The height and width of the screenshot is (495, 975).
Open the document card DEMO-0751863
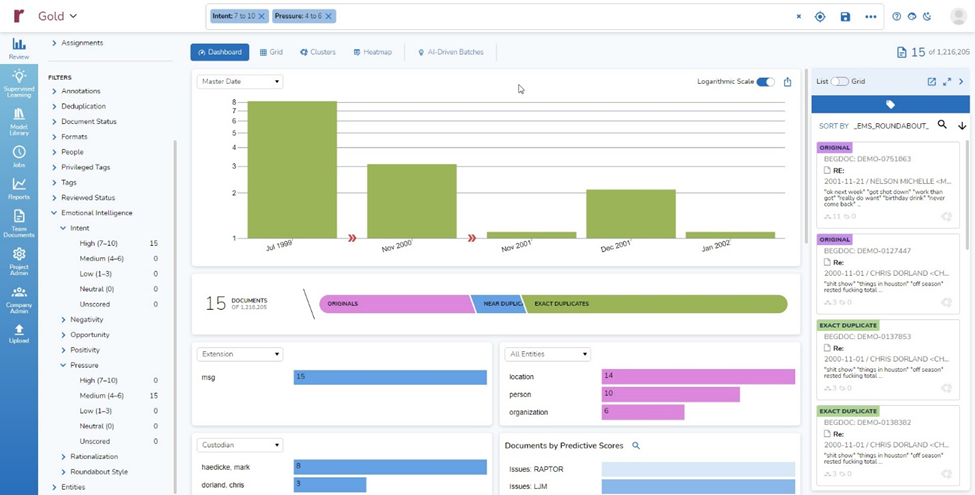(x=887, y=185)
